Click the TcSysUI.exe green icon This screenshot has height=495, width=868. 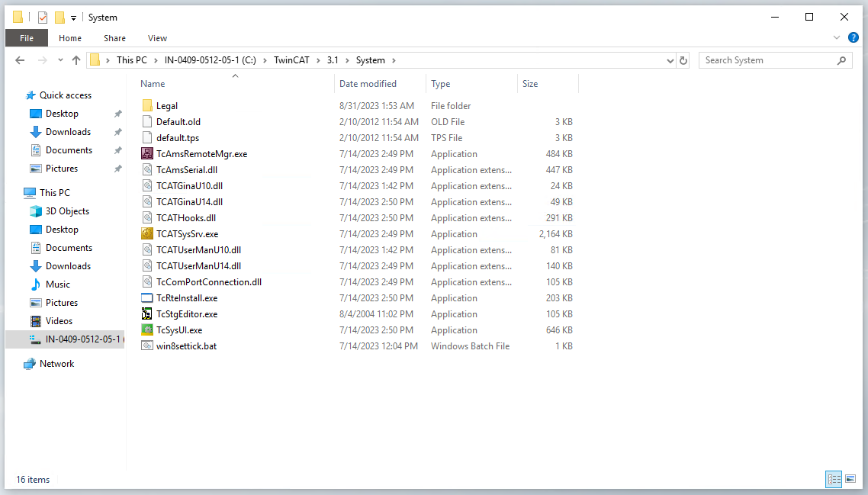click(x=146, y=330)
